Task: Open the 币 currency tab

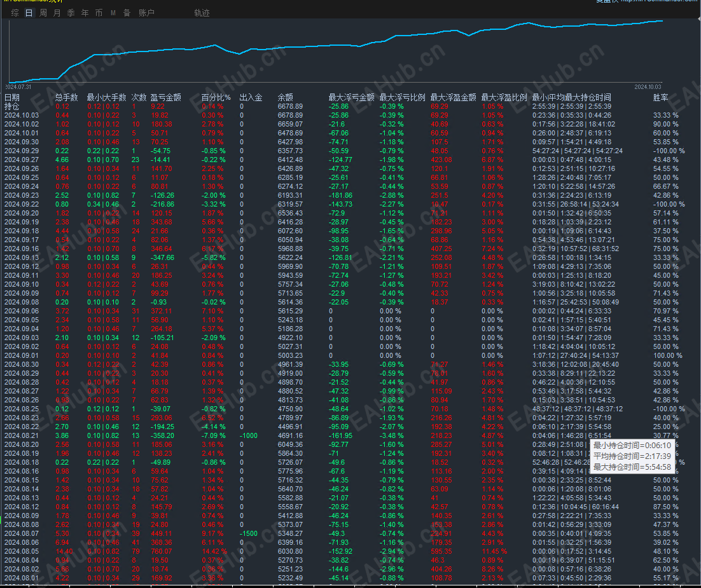Action: point(99,13)
